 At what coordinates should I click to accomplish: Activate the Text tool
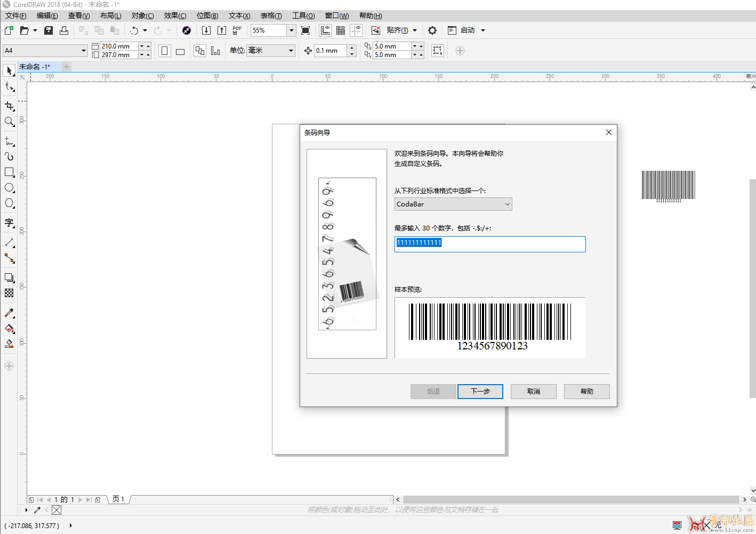point(9,222)
